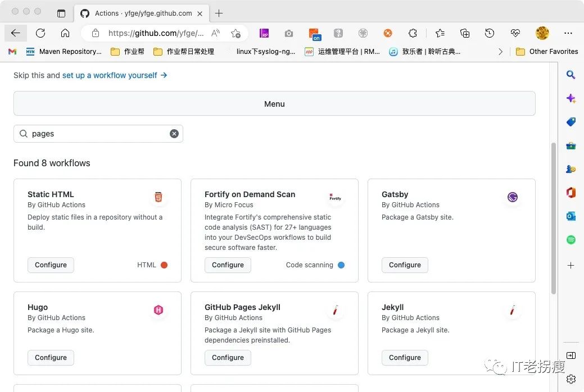Open Collections panel
Screen dimensions: 584x392
coord(465,33)
